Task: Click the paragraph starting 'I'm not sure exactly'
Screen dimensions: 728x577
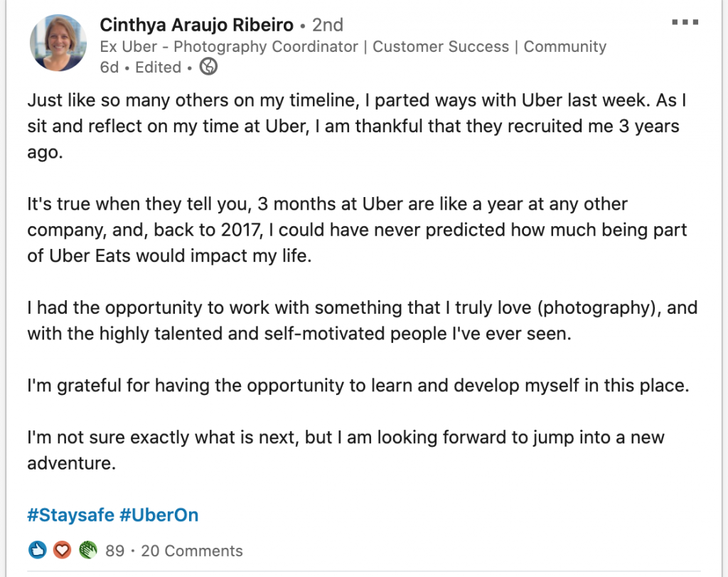Action: 346,450
